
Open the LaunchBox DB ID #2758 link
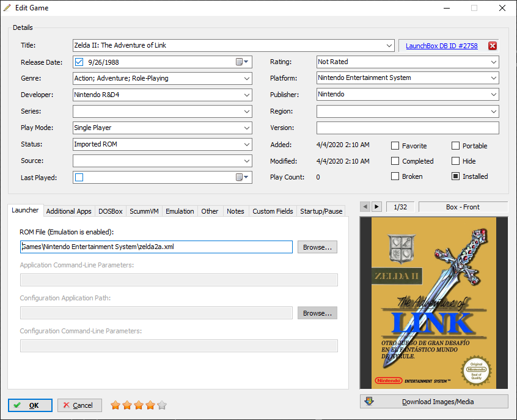(x=441, y=46)
